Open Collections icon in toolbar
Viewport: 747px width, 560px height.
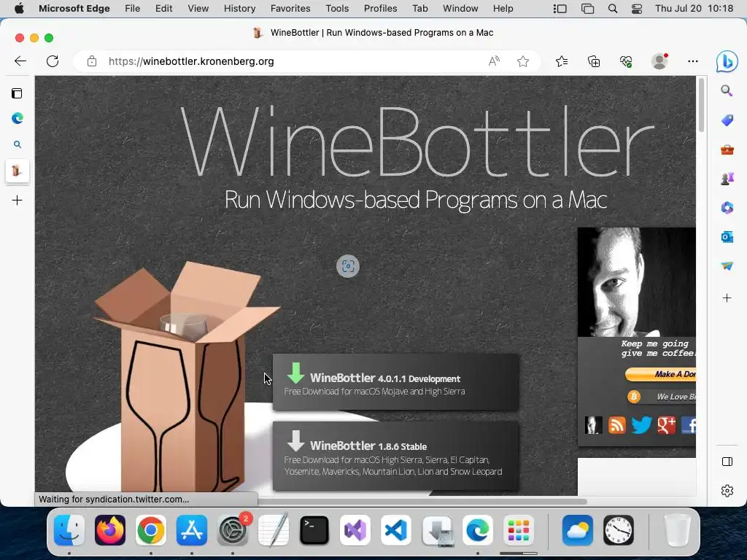[x=594, y=61]
